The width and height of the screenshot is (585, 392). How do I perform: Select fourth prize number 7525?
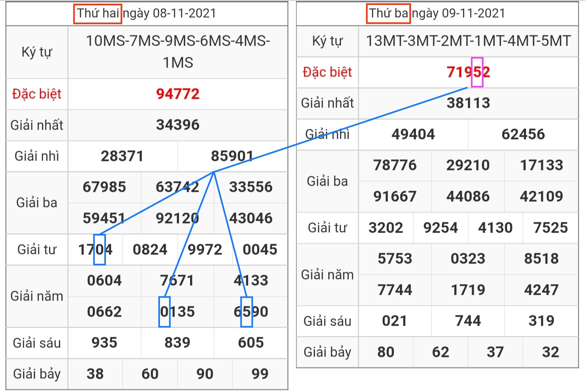551,228
